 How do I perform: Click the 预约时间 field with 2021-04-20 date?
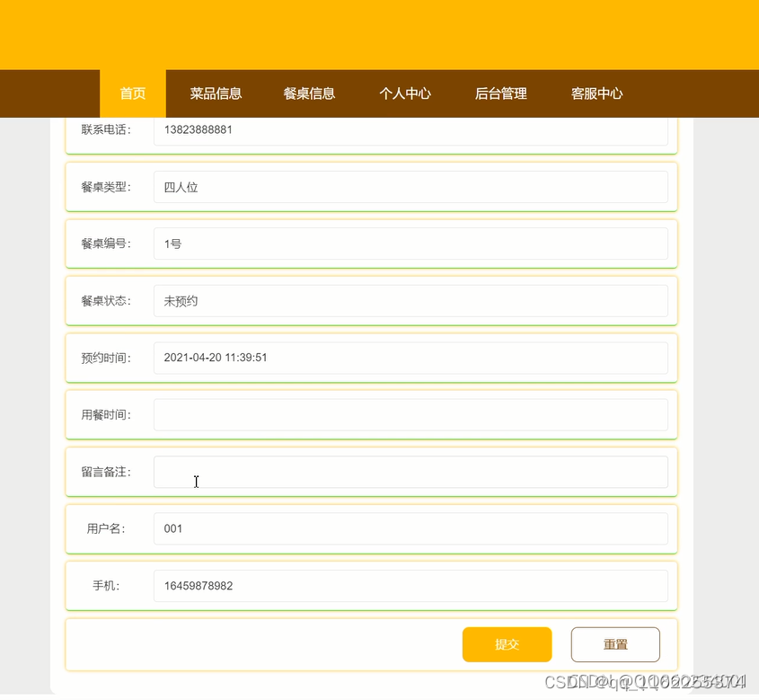(x=410, y=358)
